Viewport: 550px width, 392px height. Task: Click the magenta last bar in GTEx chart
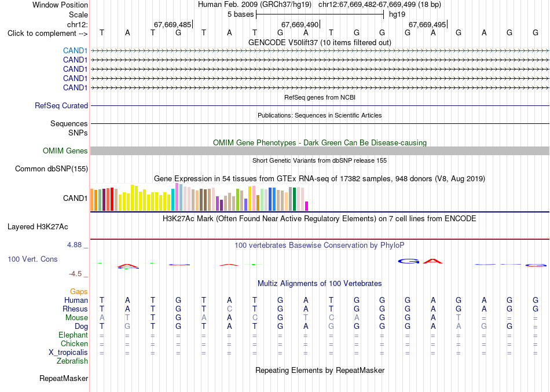tap(307, 206)
